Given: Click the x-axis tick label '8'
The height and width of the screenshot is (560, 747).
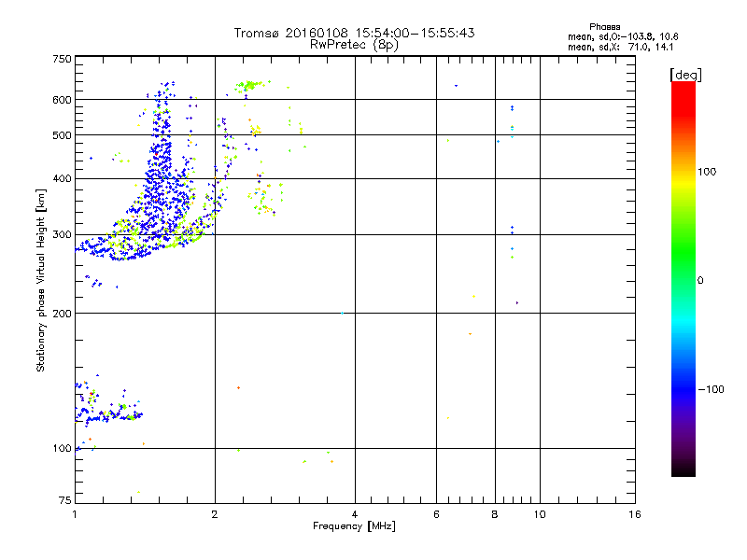Looking at the screenshot, I should tap(495, 514).
